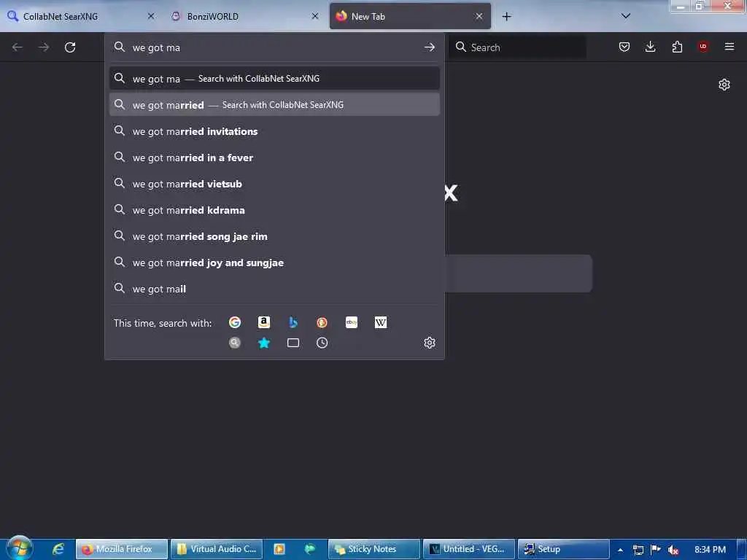The width and height of the screenshot is (747, 560).
Task: Open uBlock Origin extension popup
Action: point(703,47)
